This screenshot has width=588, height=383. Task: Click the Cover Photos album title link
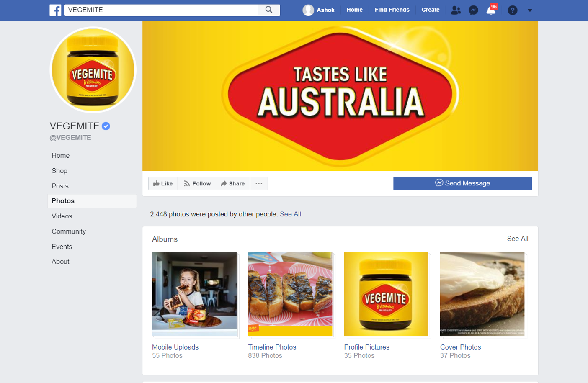point(460,347)
